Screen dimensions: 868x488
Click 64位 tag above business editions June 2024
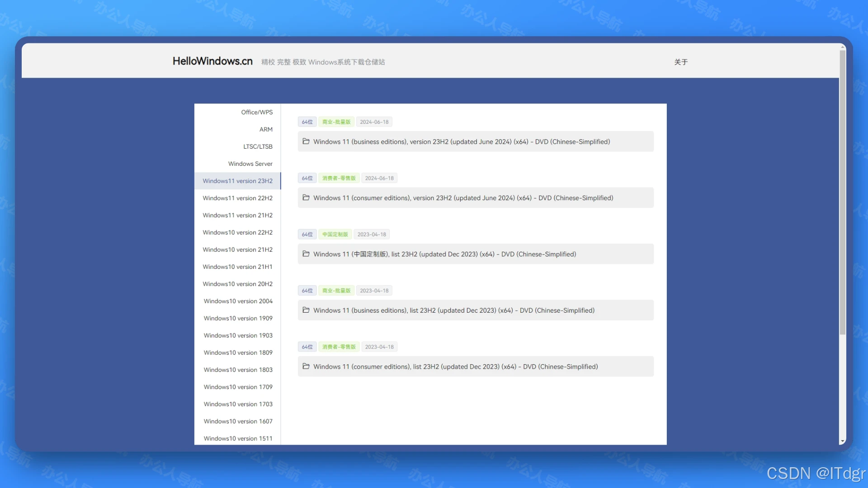(307, 122)
